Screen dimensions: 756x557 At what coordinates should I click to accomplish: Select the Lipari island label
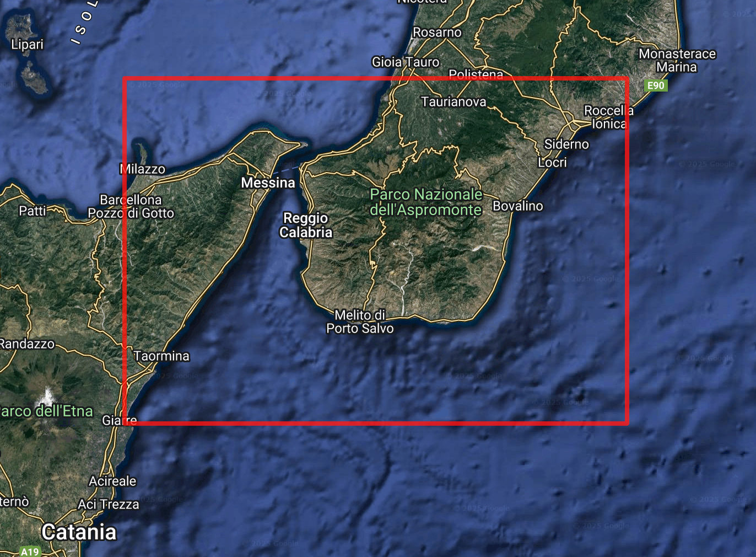click(27, 44)
